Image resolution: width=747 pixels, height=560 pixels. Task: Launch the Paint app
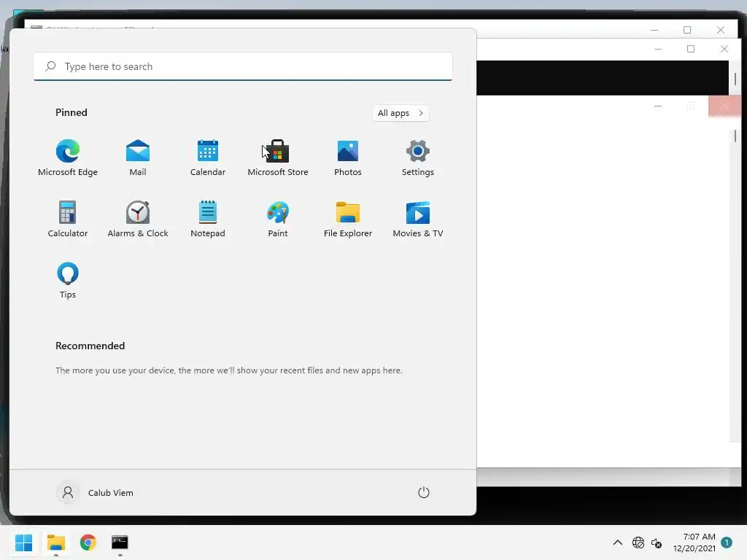click(x=278, y=219)
